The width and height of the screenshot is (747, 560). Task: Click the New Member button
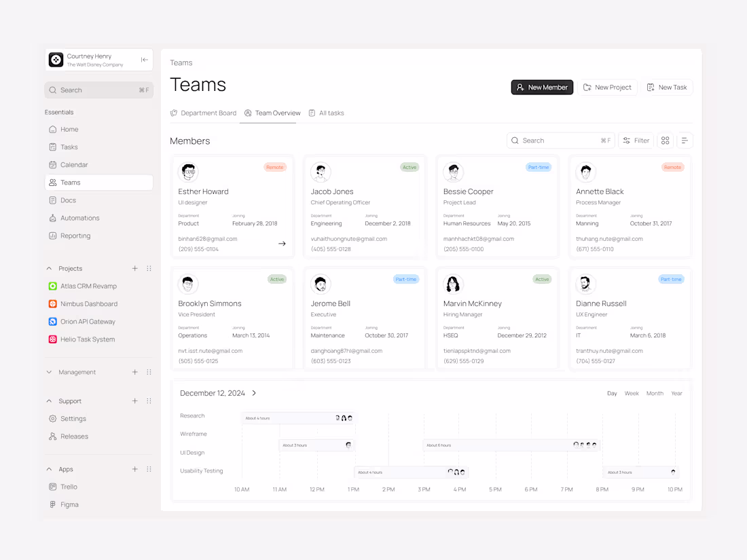[x=542, y=87]
